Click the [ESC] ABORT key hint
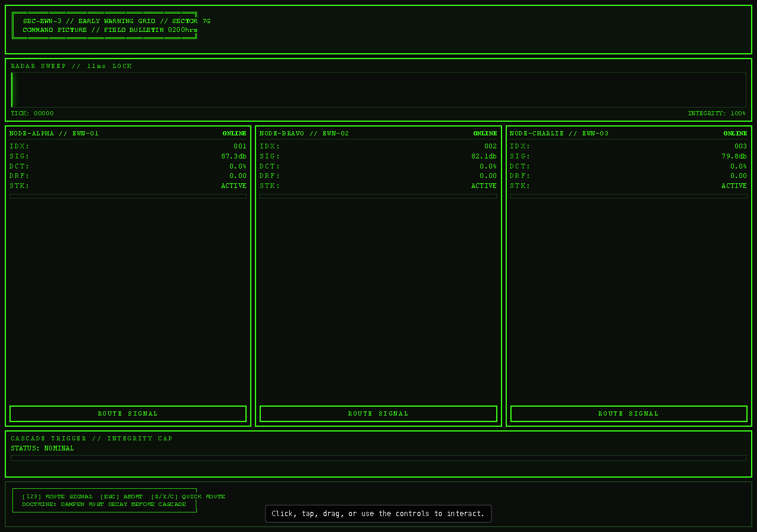The height and width of the screenshot is (532, 757). (121, 497)
